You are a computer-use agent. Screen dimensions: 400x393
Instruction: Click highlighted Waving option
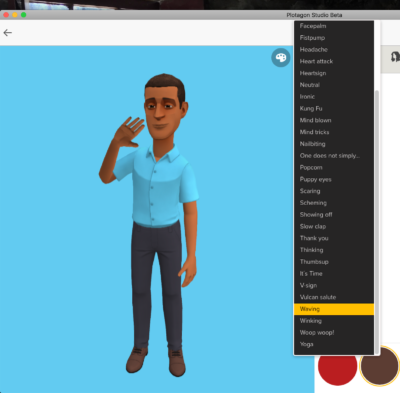(334, 309)
